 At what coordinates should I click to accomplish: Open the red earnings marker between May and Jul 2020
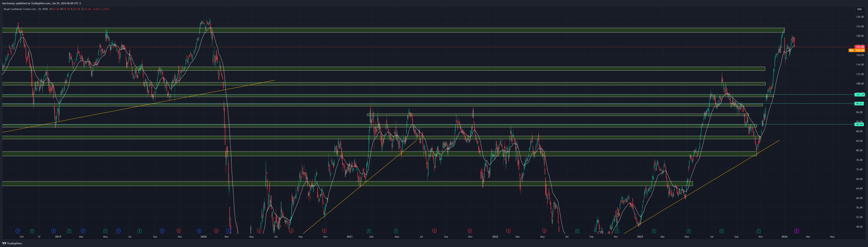(x=259, y=231)
